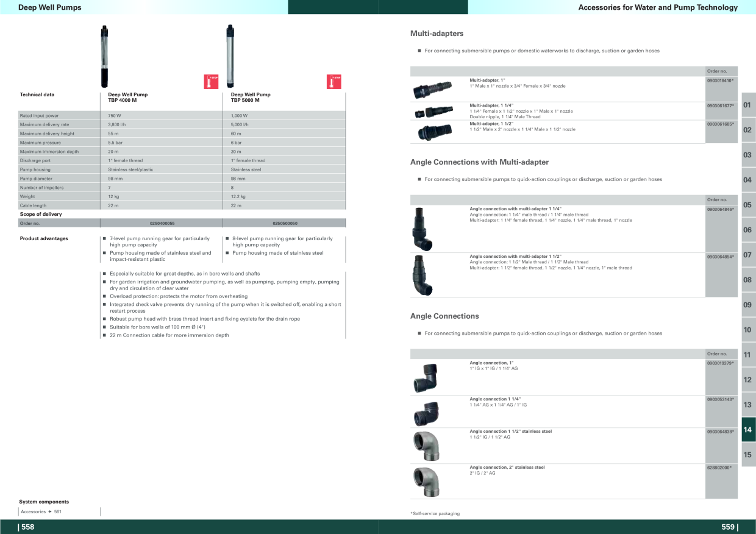Click the Multi-adapters section heading

[x=437, y=34]
